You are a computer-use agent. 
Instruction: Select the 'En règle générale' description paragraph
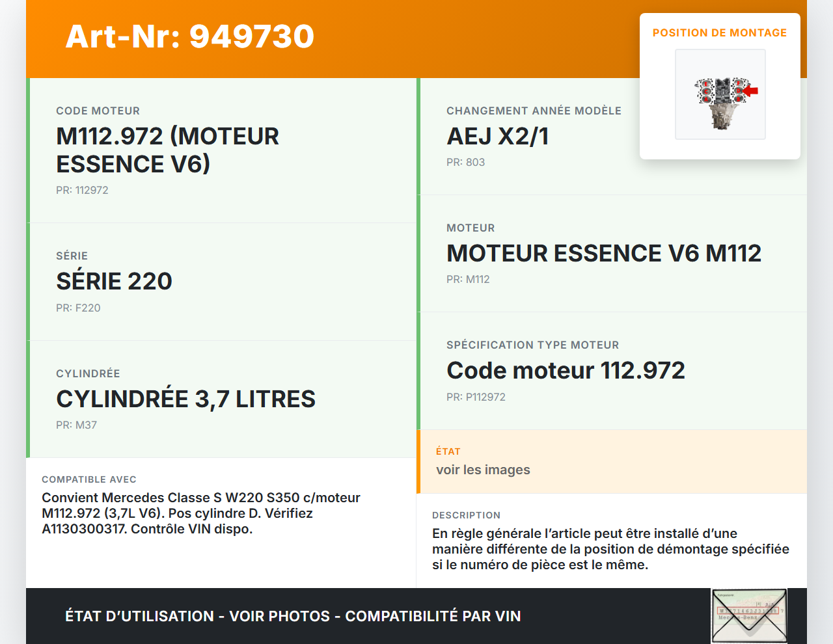610,549
